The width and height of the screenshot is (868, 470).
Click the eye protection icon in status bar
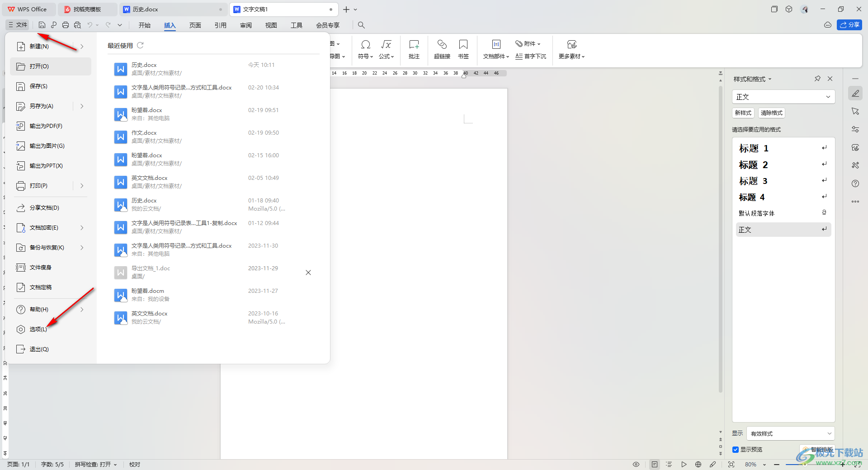pos(636,465)
